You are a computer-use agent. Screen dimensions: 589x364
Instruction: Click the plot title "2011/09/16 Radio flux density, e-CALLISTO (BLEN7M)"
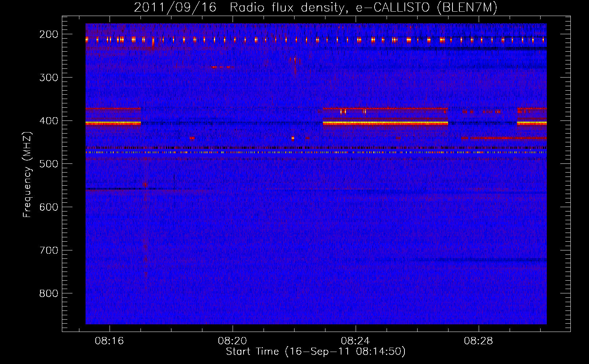(316, 7)
